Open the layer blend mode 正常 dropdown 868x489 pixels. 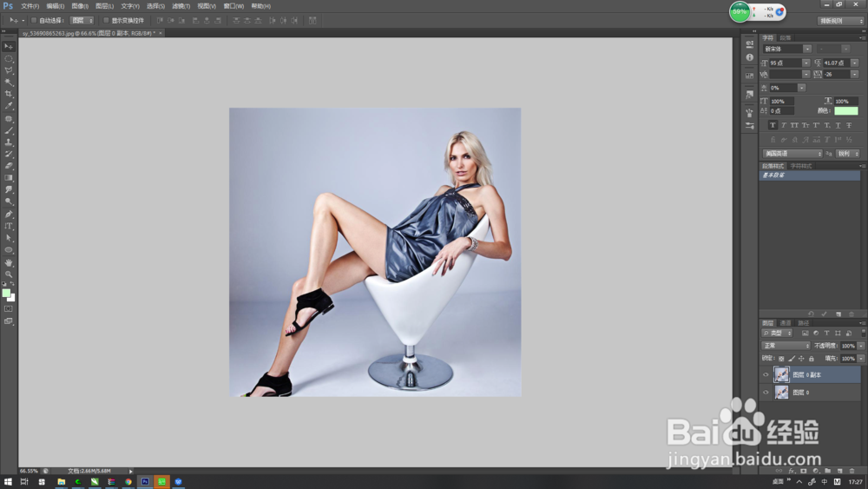[x=786, y=346]
